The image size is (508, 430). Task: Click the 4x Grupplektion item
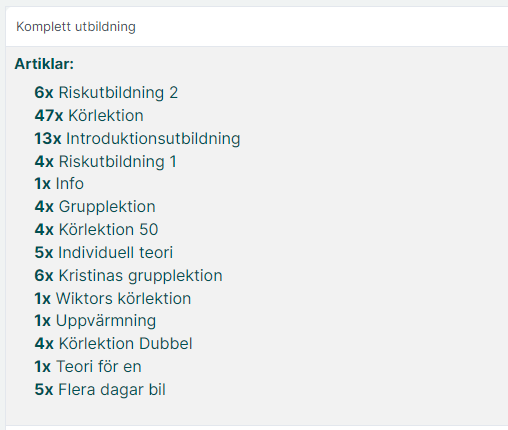click(x=95, y=207)
